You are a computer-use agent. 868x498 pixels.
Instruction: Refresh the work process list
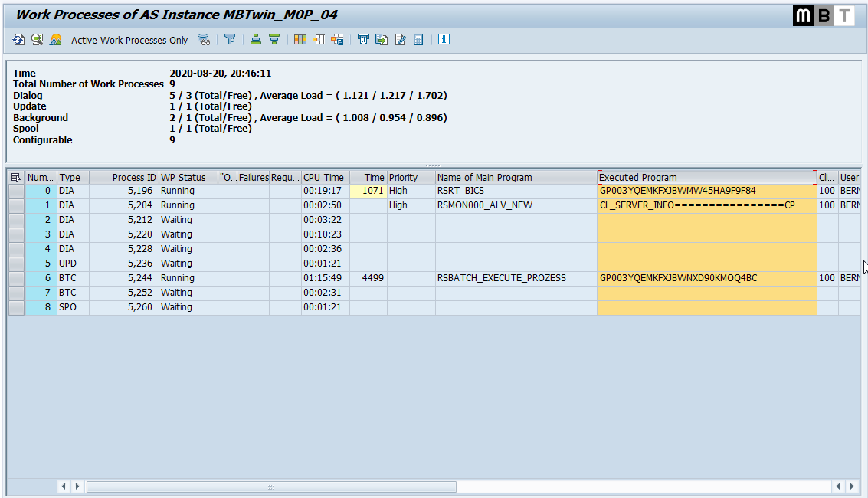pyautogui.click(x=18, y=39)
